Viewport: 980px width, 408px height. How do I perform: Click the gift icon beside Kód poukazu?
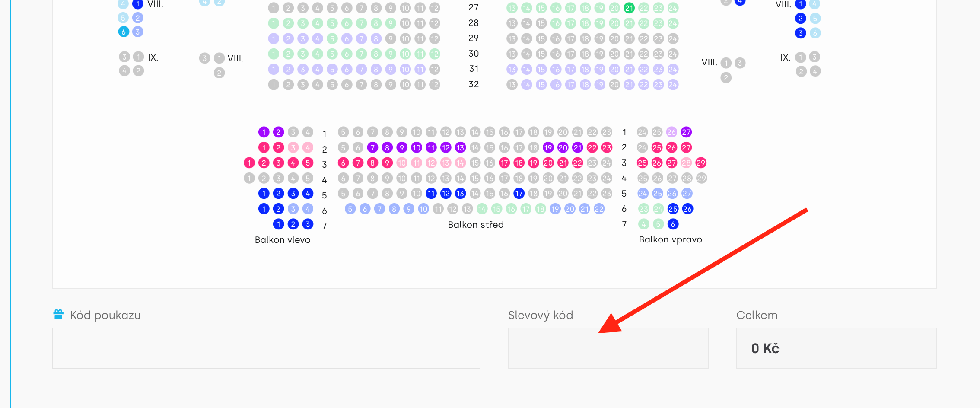[x=58, y=315]
